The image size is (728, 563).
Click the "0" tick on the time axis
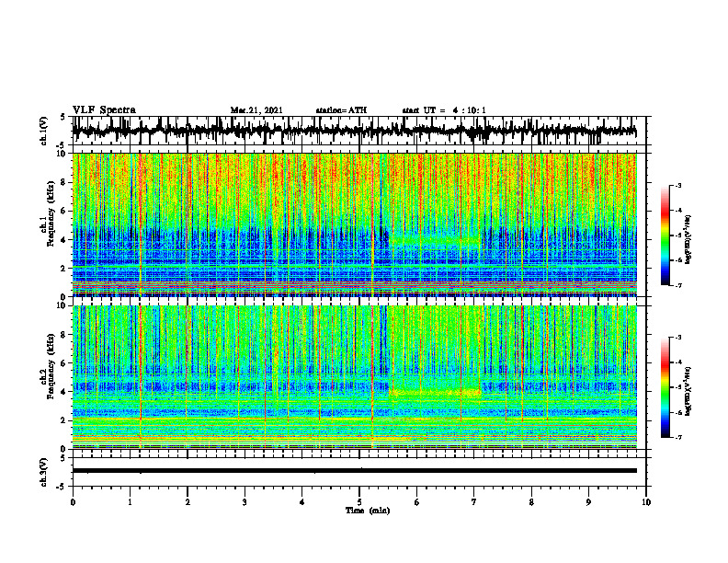(x=73, y=502)
